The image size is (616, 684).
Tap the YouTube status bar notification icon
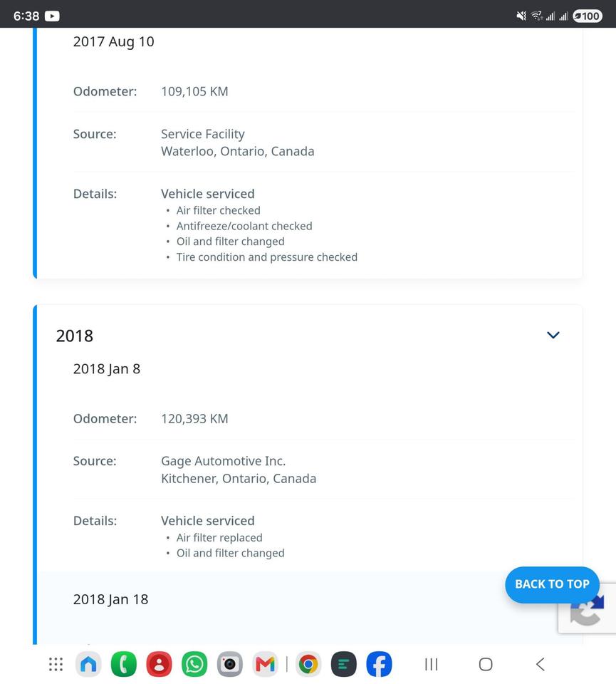52,16
